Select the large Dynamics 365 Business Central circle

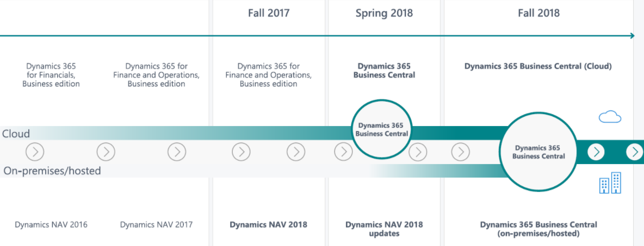tap(538, 152)
